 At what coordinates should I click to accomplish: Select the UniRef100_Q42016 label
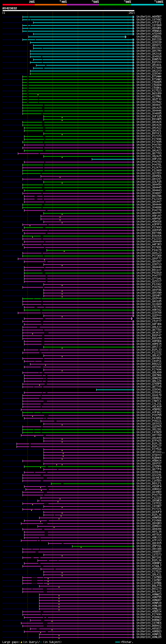tap(149, 54)
